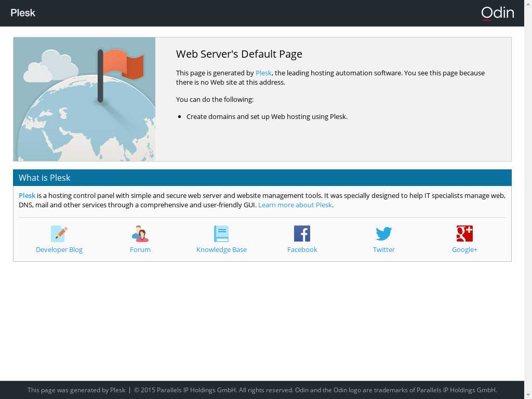The image size is (532, 399).
Task: Open the Developer Blog text link
Action: [x=59, y=250]
